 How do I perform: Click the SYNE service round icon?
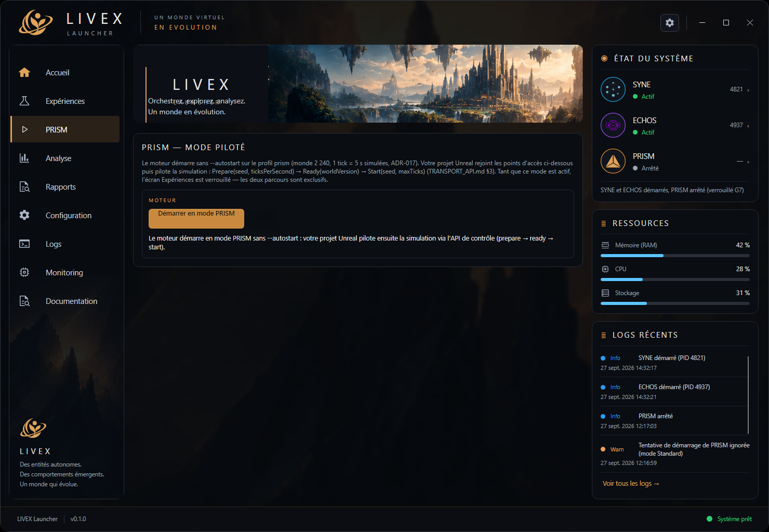tap(613, 89)
